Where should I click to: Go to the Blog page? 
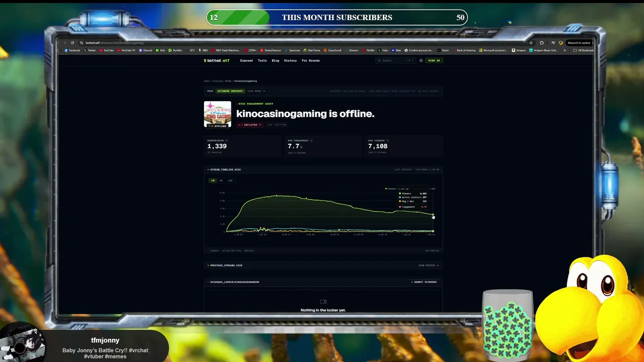coord(275,60)
